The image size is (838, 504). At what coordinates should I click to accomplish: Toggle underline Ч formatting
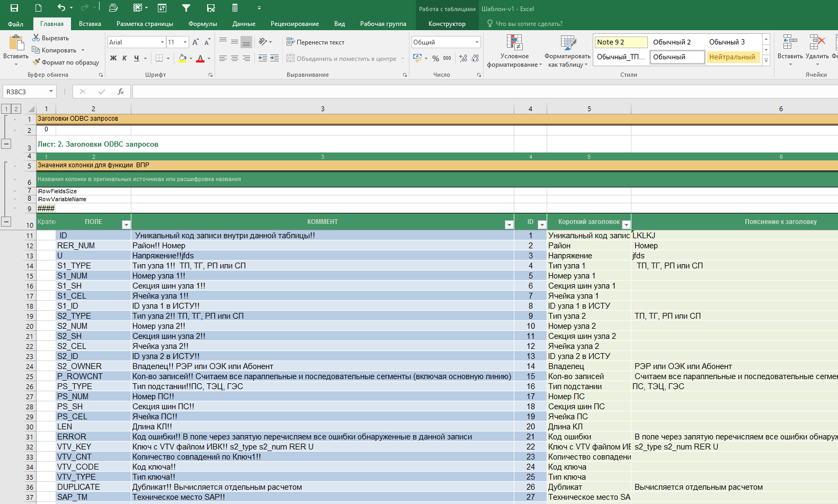136,58
